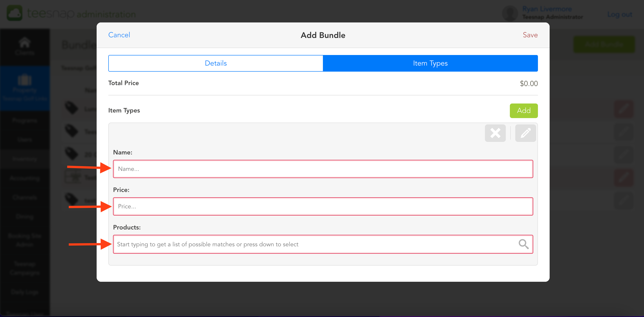644x317 pixels.
Task: Open the user avatar next to Ryan Livermore
Action: [510, 13]
